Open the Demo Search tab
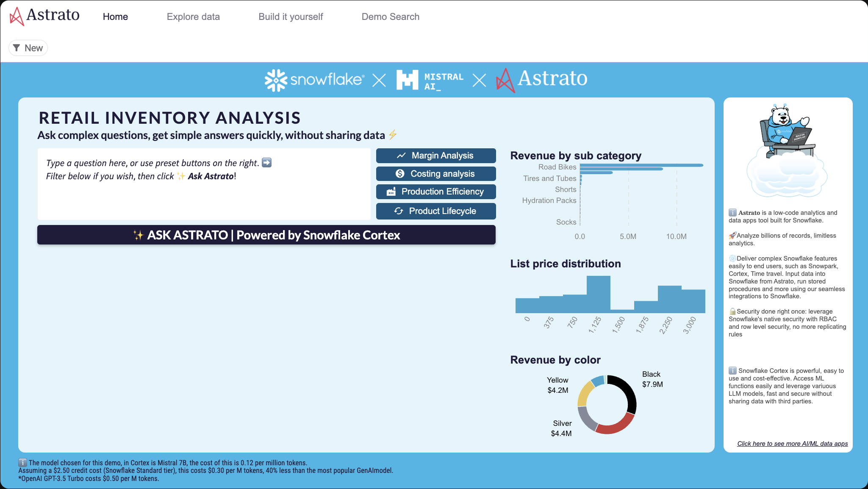 (x=390, y=17)
